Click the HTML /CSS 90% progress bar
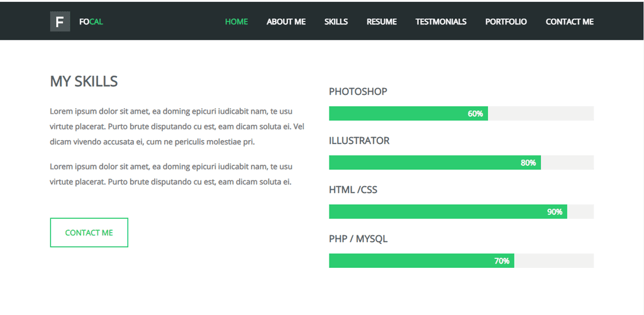This screenshot has width=644, height=315. point(461,211)
